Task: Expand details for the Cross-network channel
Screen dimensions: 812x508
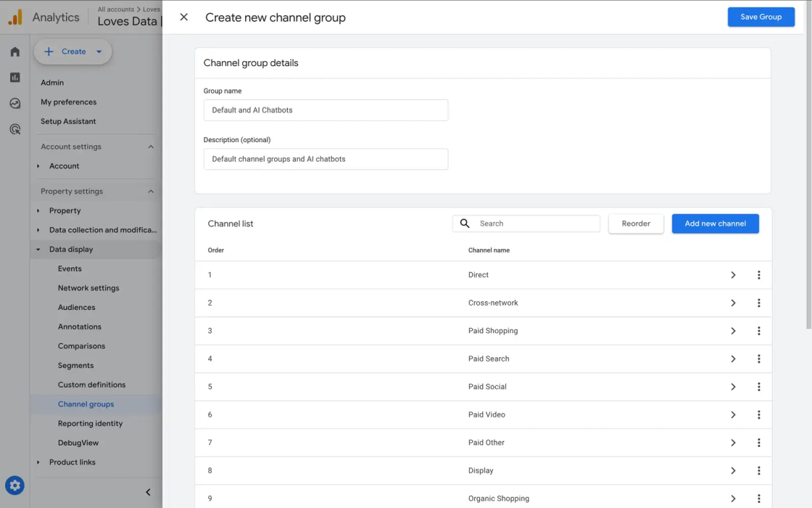Action: (x=733, y=303)
